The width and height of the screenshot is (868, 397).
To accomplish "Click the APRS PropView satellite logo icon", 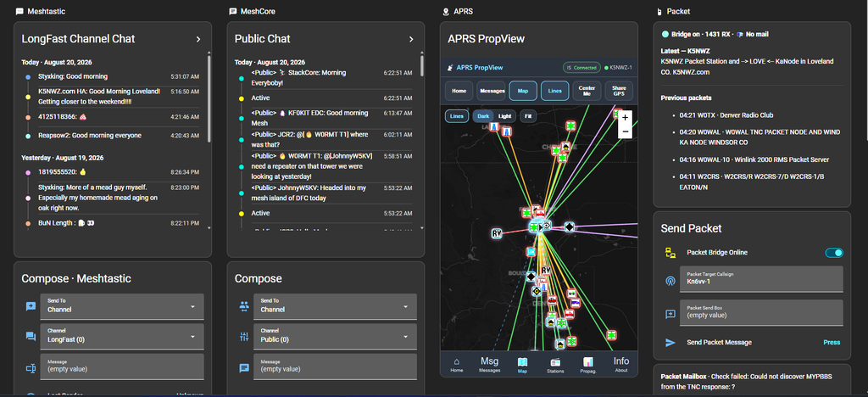I will click(450, 68).
